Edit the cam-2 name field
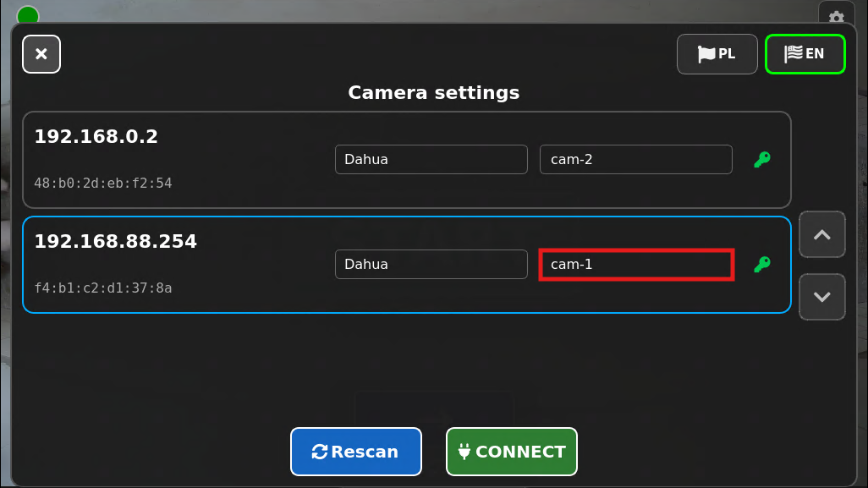This screenshot has width=868, height=488. pos(636,159)
